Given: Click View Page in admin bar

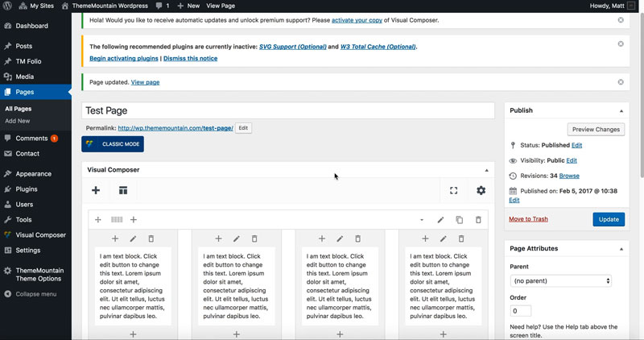Looking at the screenshot, I should click(221, 6).
